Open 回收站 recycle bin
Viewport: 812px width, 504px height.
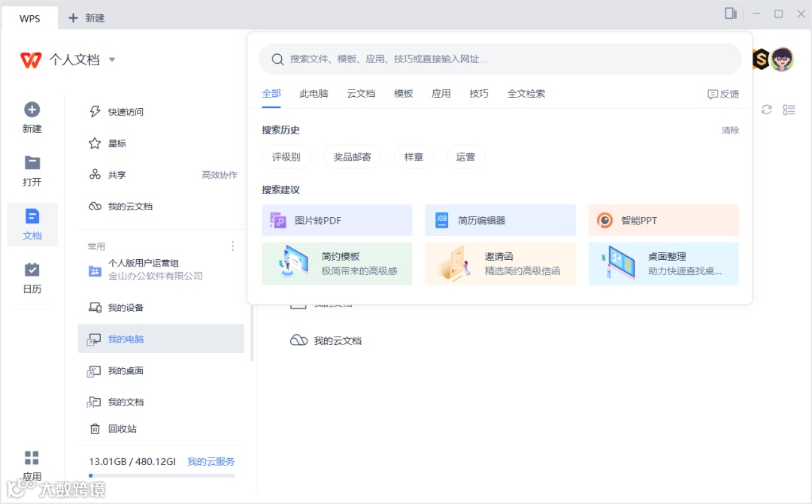pyautogui.click(x=161, y=429)
